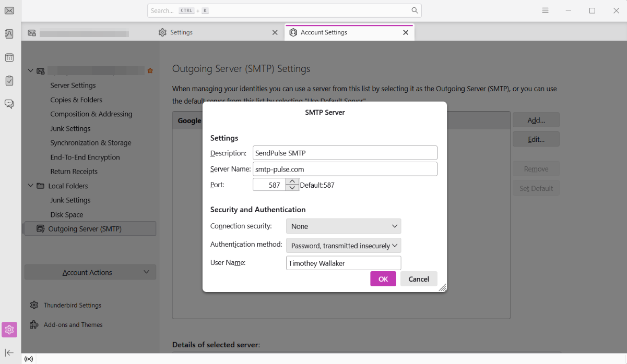The image size is (627, 364).
Task: Open the Mail space icon
Action: [x=9, y=10]
